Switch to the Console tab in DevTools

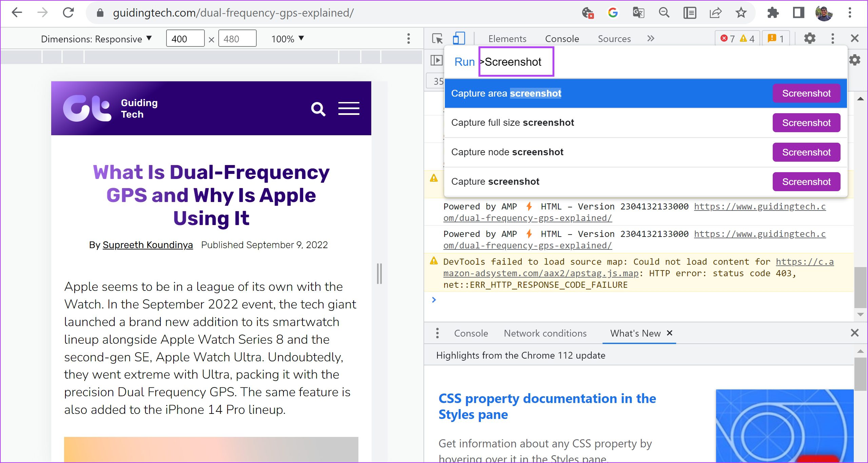point(562,39)
